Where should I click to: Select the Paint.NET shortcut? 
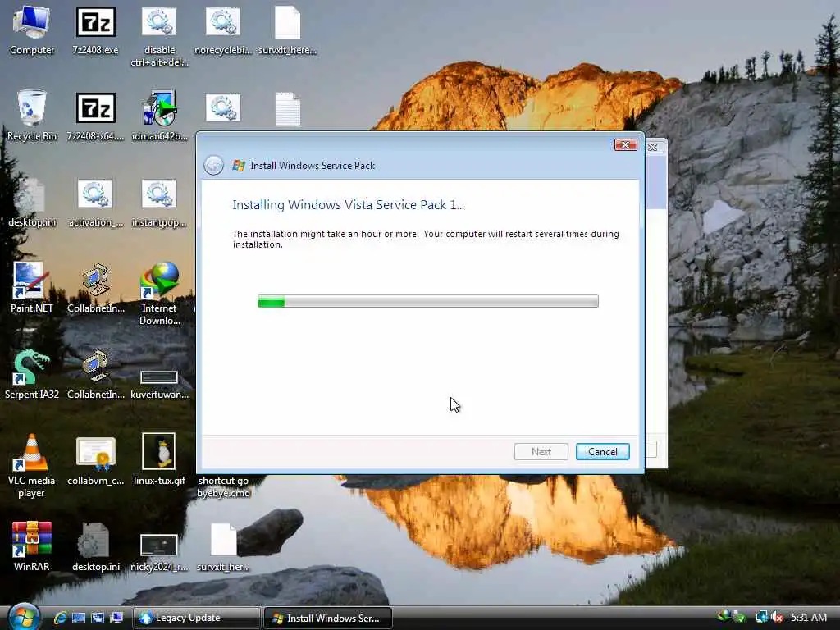coord(32,287)
